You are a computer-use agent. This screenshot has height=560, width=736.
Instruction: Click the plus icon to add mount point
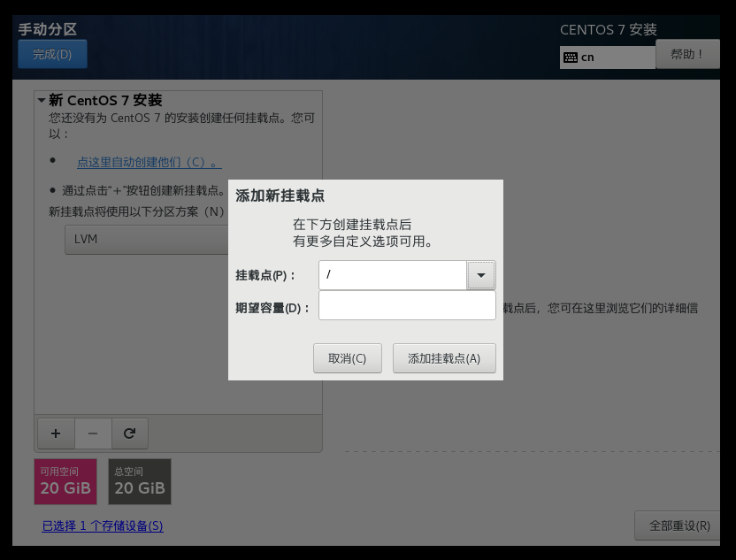point(56,433)
